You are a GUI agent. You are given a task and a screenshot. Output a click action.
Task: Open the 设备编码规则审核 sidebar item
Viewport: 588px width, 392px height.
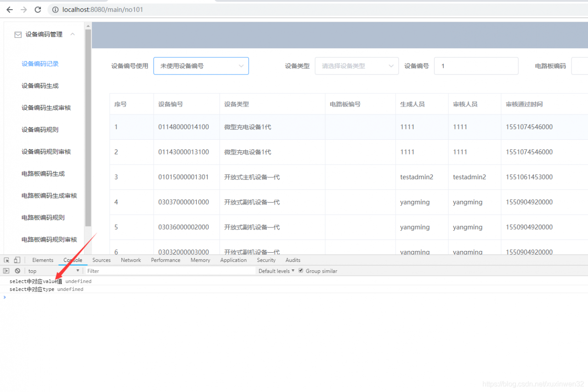(46, 152)
